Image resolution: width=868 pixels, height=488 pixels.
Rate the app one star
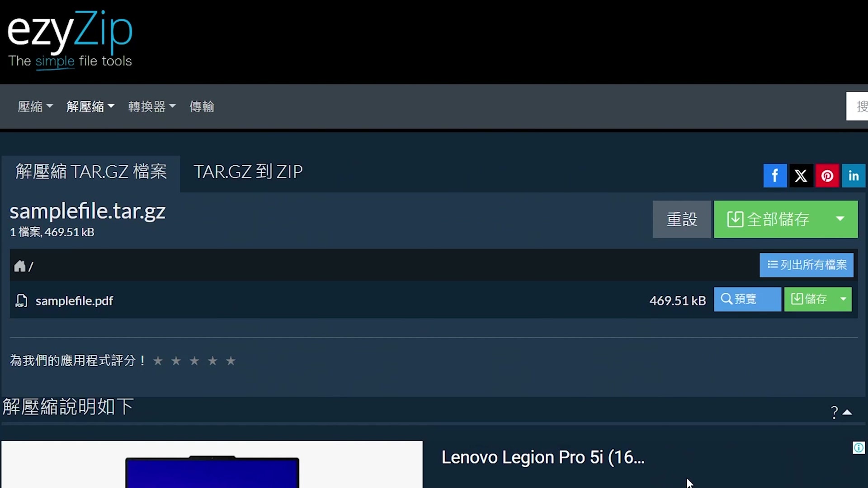158,361
